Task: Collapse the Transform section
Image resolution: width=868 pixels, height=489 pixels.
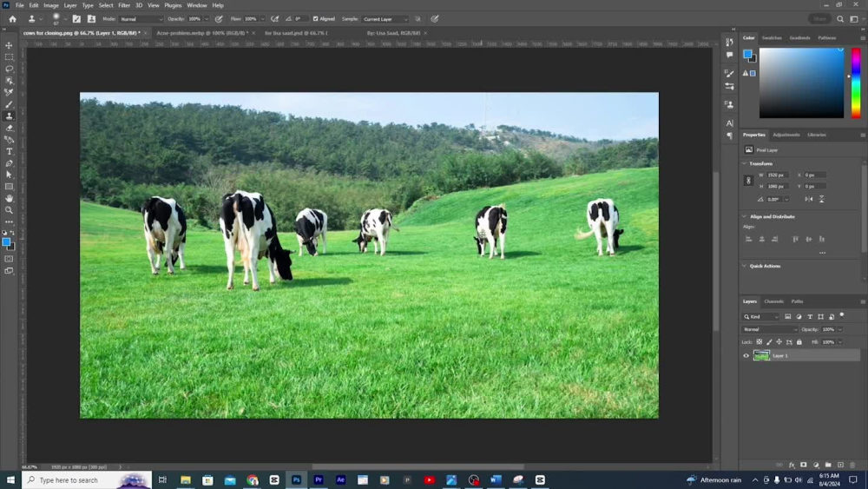Action: pyautogui.click(x=744, y=164)
